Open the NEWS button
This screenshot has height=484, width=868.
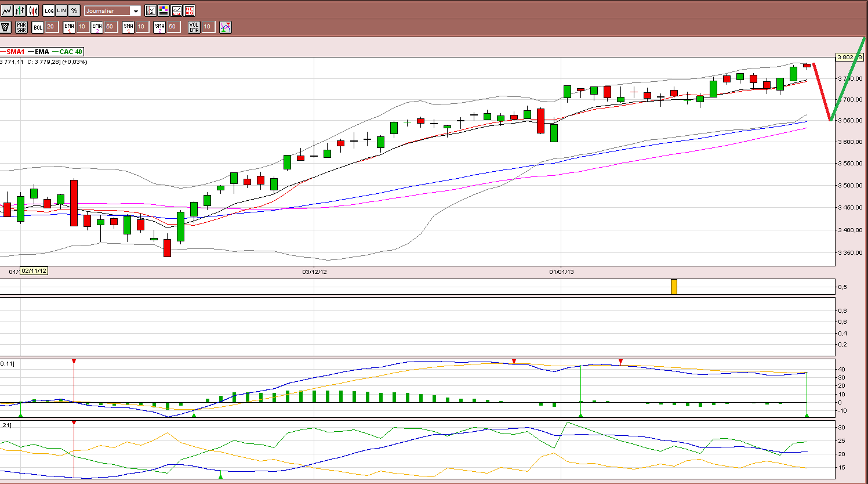click(189, 10)
